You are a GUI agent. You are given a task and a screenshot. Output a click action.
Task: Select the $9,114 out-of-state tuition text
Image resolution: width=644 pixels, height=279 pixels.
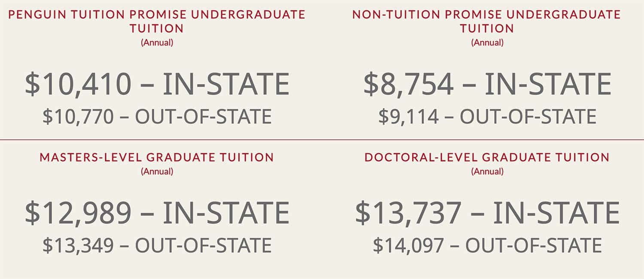487,117
